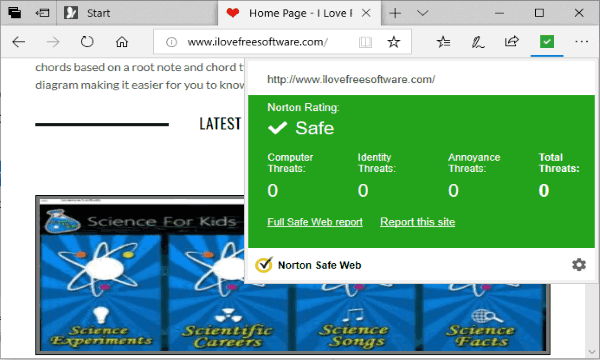Click the Norton Rating label
The image size is (600, 360).
[303, 108]
